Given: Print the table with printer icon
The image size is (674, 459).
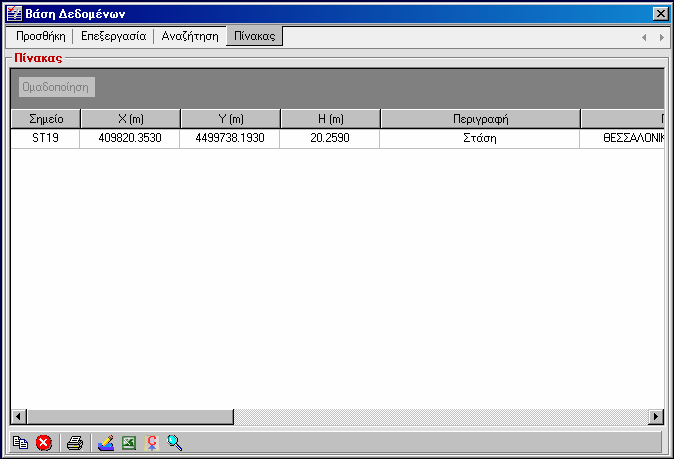Looking at the screenshot, I should click(x=75, y=443).
